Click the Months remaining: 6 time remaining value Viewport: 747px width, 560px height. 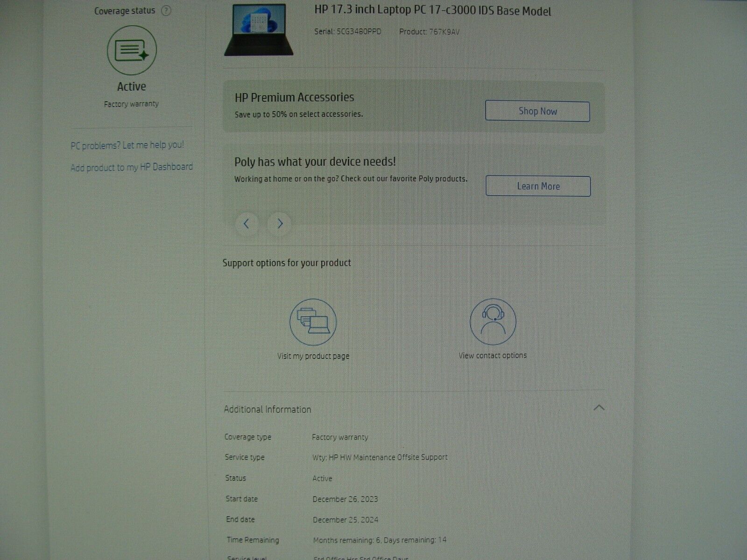pyautogui.click(x=380, y=540)
